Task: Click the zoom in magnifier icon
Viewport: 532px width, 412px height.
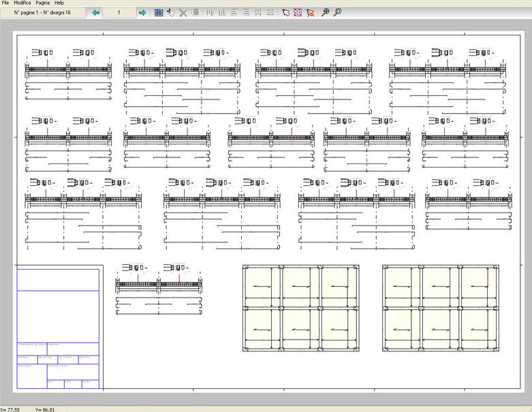Action: [326, 12]
